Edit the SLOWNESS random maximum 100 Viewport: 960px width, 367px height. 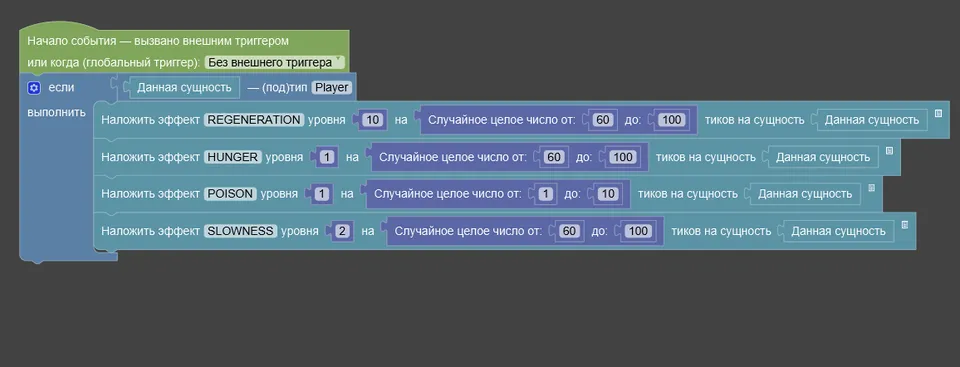click(x=638, y=232)
